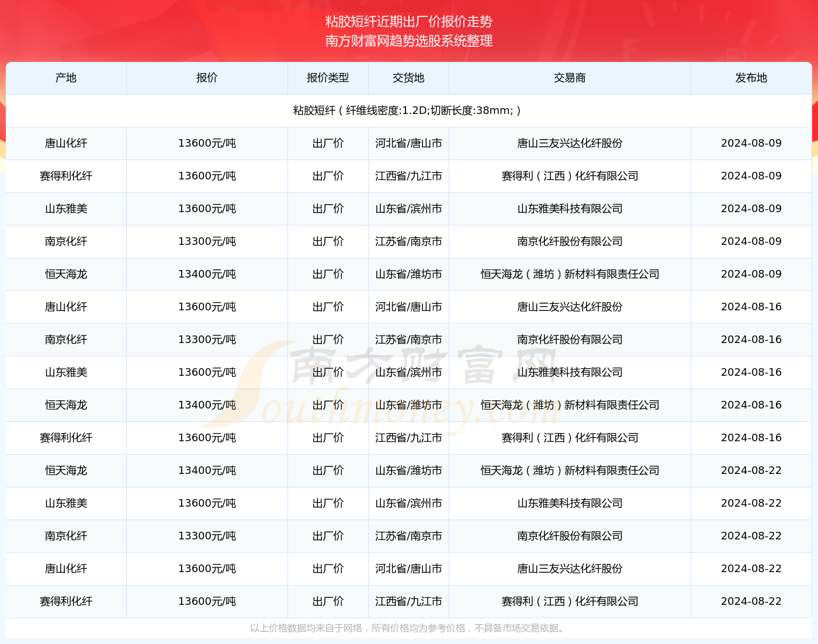Screen dimensions: 818x644
Task: Click the title 粘胶短纤近期出厂价报价走势
Action: click(409, 22)
